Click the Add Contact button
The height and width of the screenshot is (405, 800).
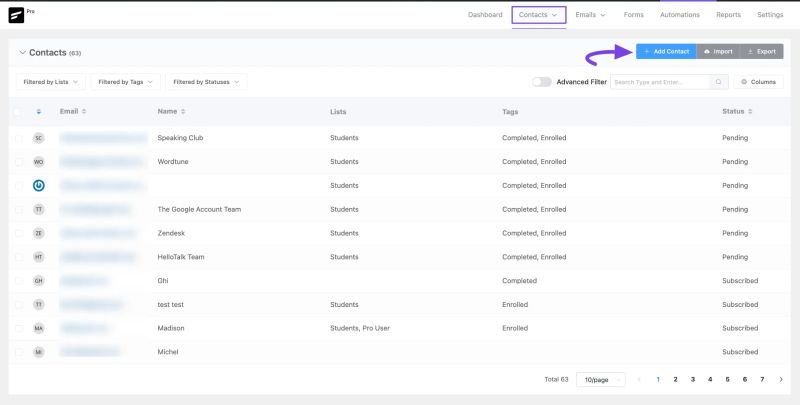666,52
